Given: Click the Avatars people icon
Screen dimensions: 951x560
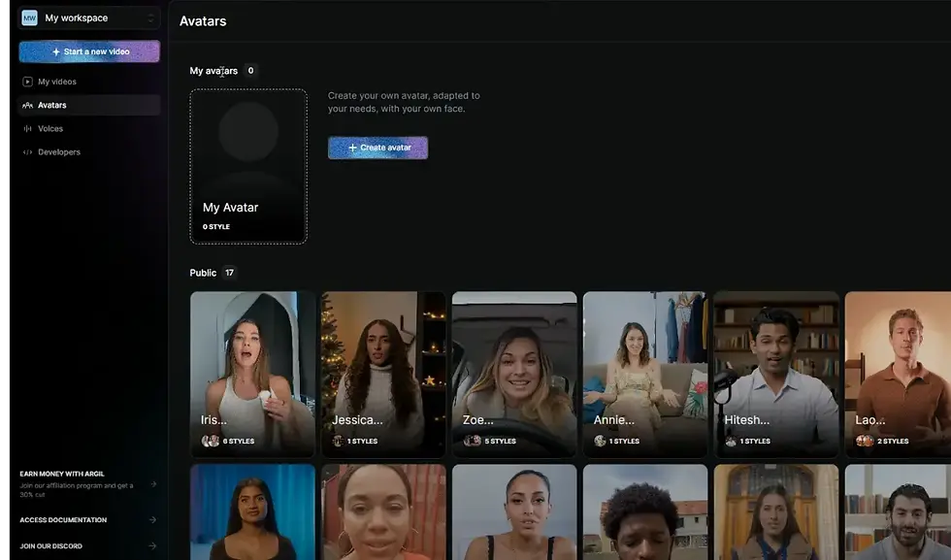Looking at the screenshot, I should (x=27, y=105).
